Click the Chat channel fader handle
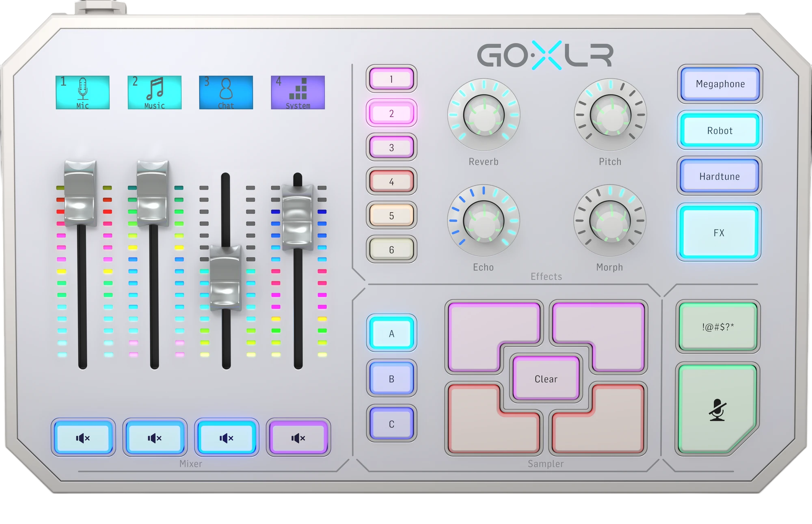Image resolution: width=812 pixels, height=524 pixels. point(225,278)
